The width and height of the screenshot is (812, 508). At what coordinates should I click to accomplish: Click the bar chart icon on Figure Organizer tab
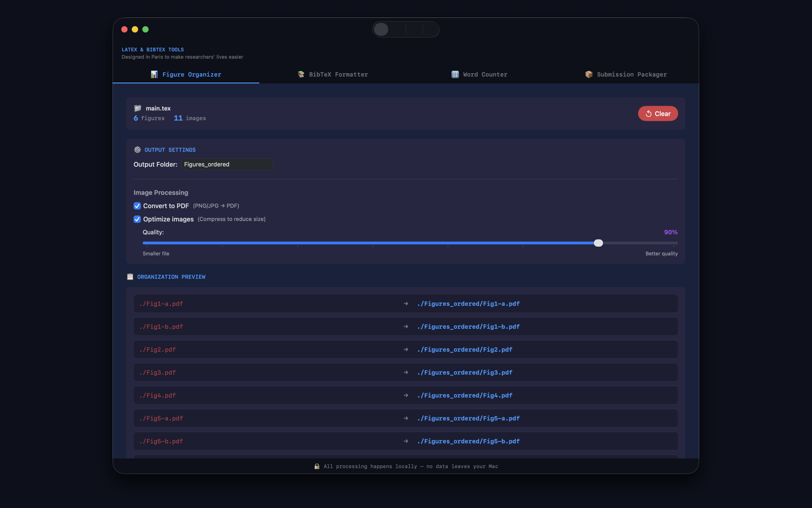point(154,74)
